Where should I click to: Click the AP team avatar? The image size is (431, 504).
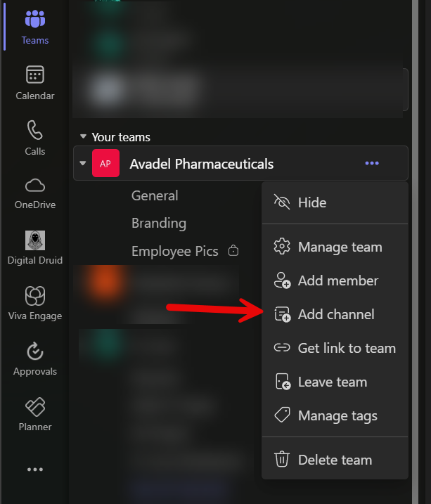tap(105, 163)
